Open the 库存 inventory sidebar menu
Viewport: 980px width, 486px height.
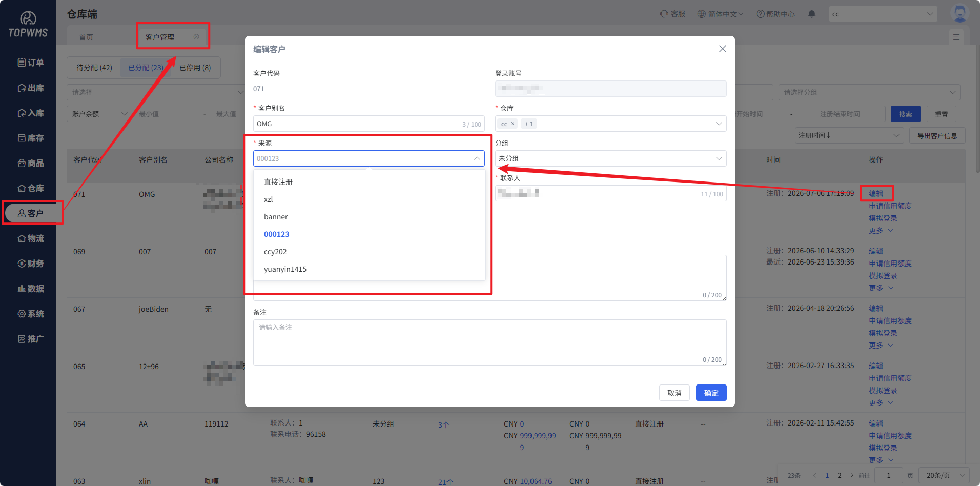tap(31, 138)
